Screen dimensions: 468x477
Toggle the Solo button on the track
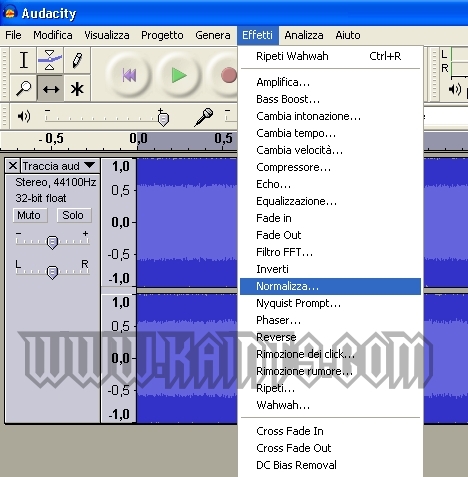click(73, 215)
